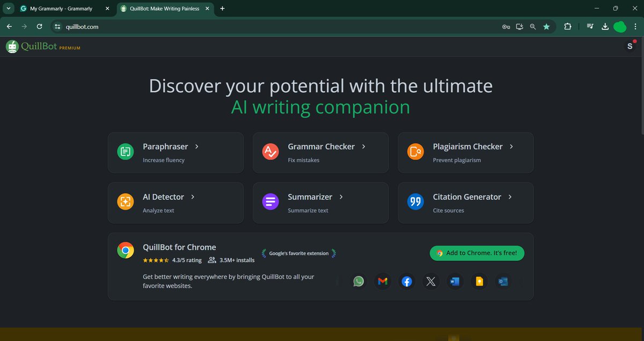
Task: Click the Chrome logo in QuillBot for Chrome card
Action: click(126, 250)
